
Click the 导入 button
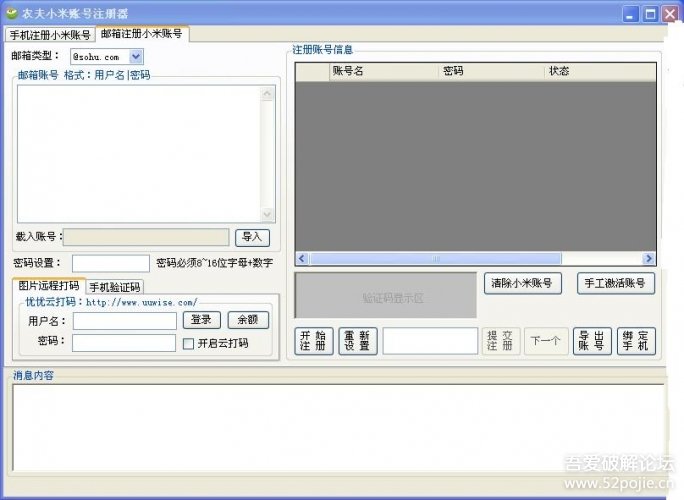(252, 237)
